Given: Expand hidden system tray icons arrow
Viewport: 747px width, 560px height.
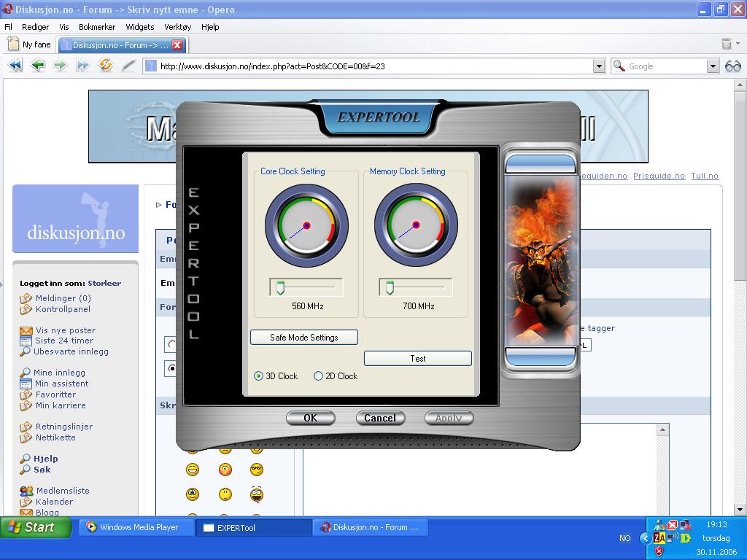Looking at the screenshot, I should [x=646, y=538].
